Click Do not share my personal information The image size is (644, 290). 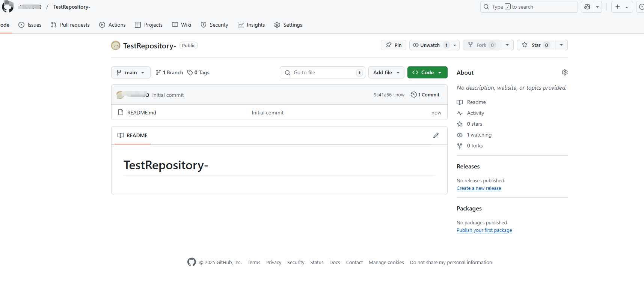tap(451, 263)
